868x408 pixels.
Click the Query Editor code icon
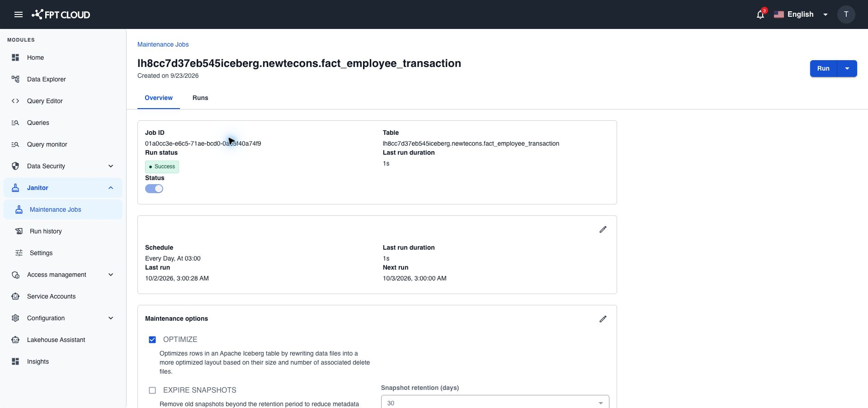[x=15, y=101]
